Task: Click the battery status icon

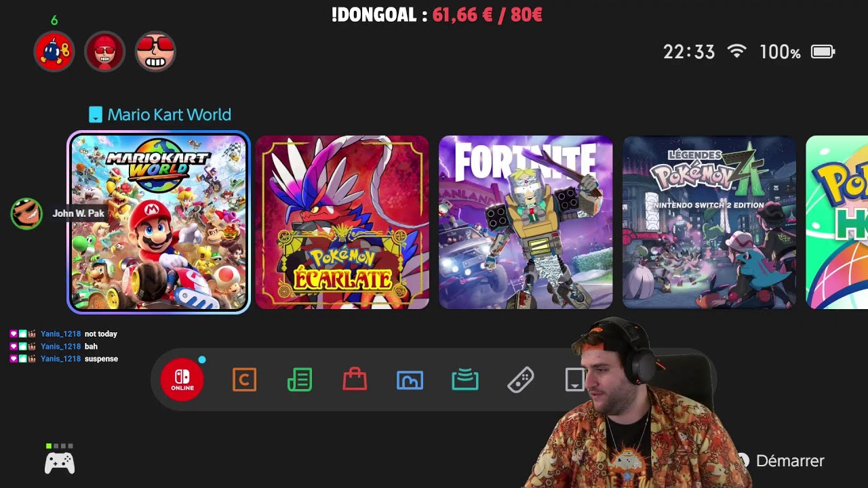Action: coord(823,52)
